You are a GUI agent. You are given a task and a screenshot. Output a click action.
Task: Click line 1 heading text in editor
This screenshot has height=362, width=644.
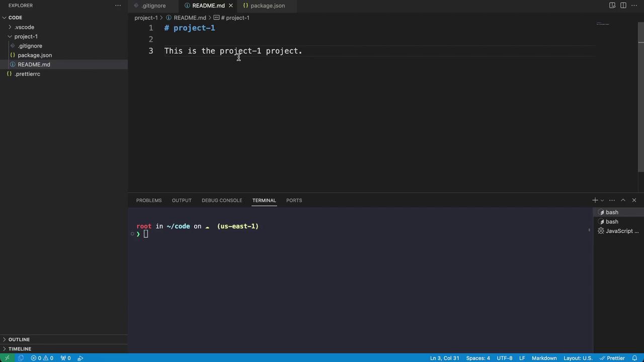click(190, 28)
